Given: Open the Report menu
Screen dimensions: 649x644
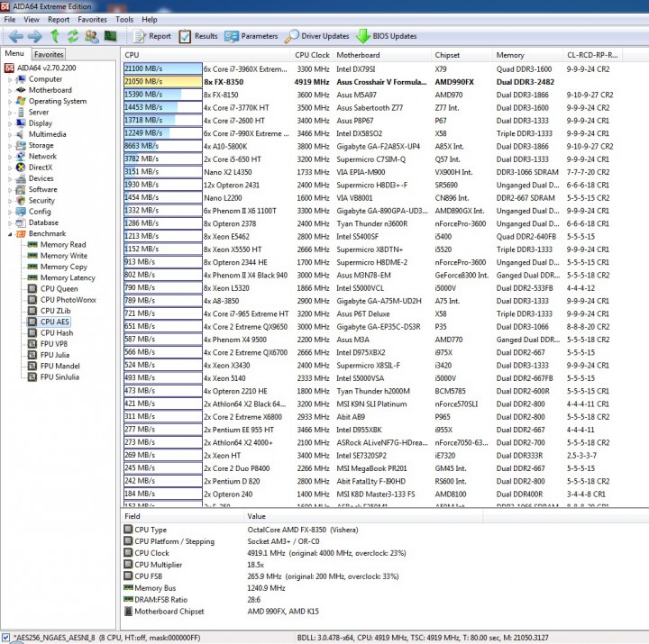Looking at the screenshot, I should [x=59, y=20].
